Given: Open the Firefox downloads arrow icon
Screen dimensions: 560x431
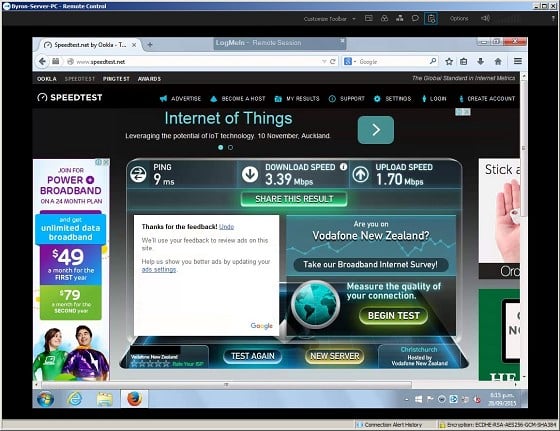Looking at the screenshot, I should click(480, 62).
